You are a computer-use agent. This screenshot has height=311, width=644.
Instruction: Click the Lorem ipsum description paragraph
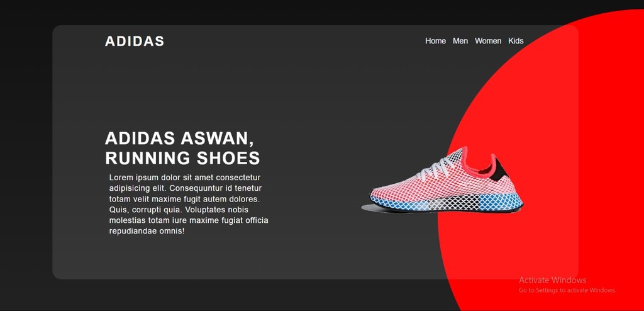click(189, 204)
